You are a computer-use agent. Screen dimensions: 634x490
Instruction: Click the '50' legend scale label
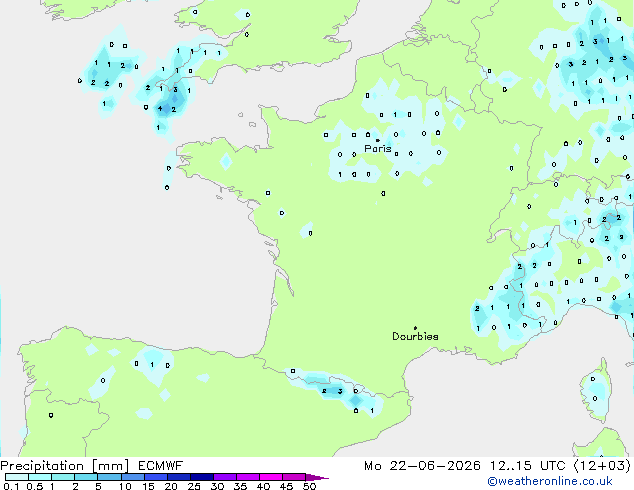coord(309,486)
